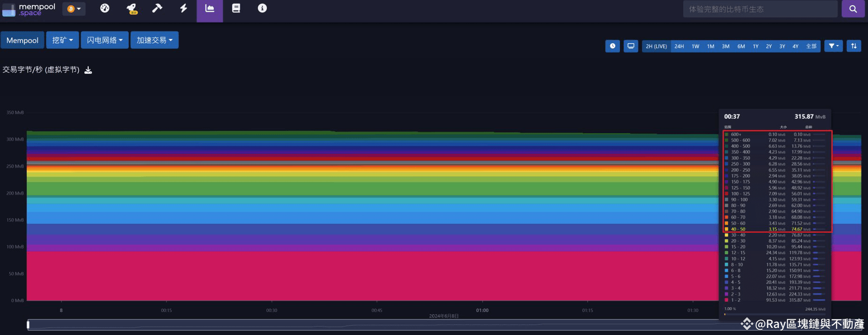The image size is (868, 335).
Task: Focus the search field in header
Action: pyautogui.click(x=760, y=9)
